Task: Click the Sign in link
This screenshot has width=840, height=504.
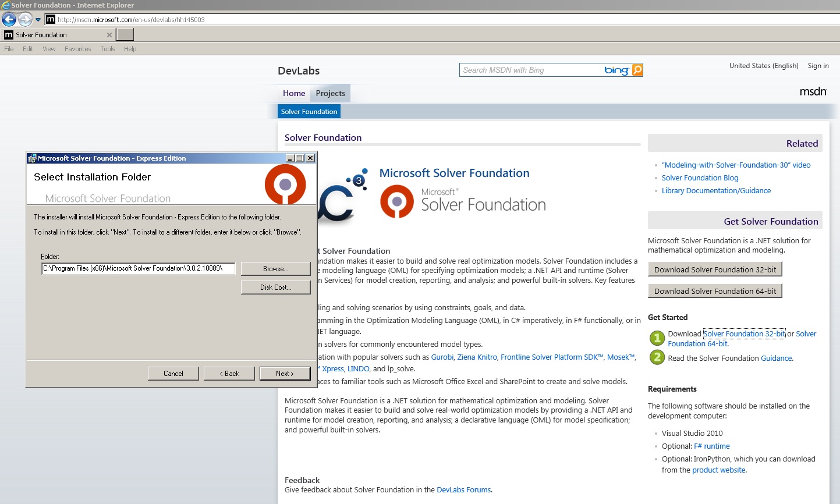Action: pos(818,66)
